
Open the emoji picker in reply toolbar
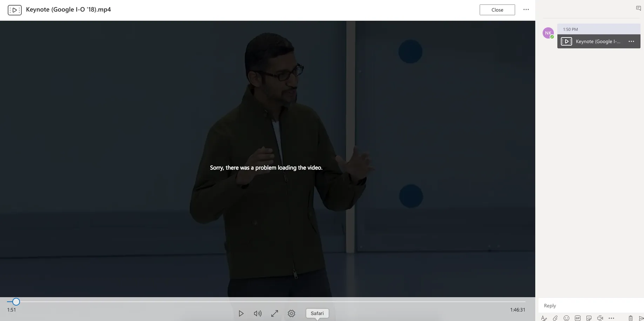[x=567, y=318]
